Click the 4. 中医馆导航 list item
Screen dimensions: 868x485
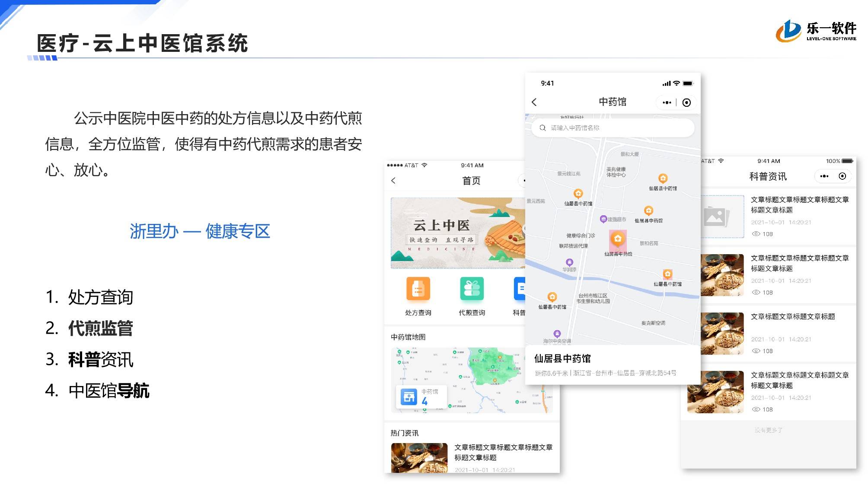97,390
